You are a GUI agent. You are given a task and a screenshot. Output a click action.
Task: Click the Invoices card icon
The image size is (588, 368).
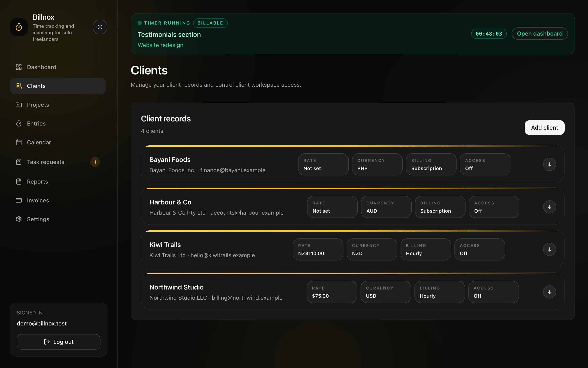click(19, 200)
